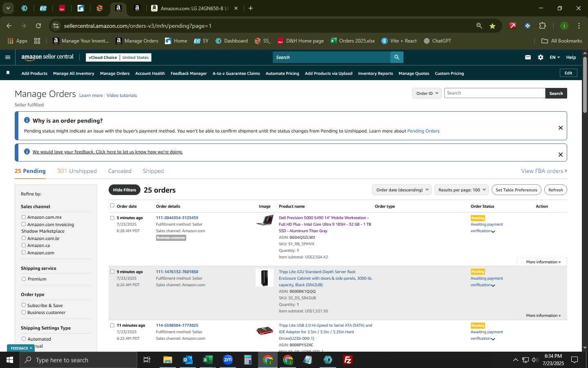Check the Amazon.com Invoicing Shadow Marketplace filter
588x368 pixels.
[x=24, y=224]
